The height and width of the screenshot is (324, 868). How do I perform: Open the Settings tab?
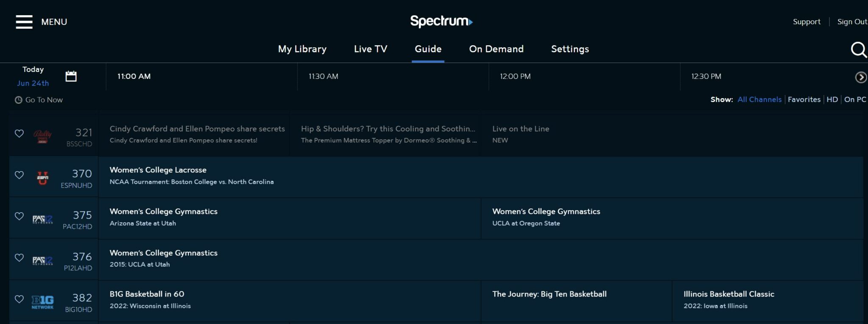(x=570, y=49)
